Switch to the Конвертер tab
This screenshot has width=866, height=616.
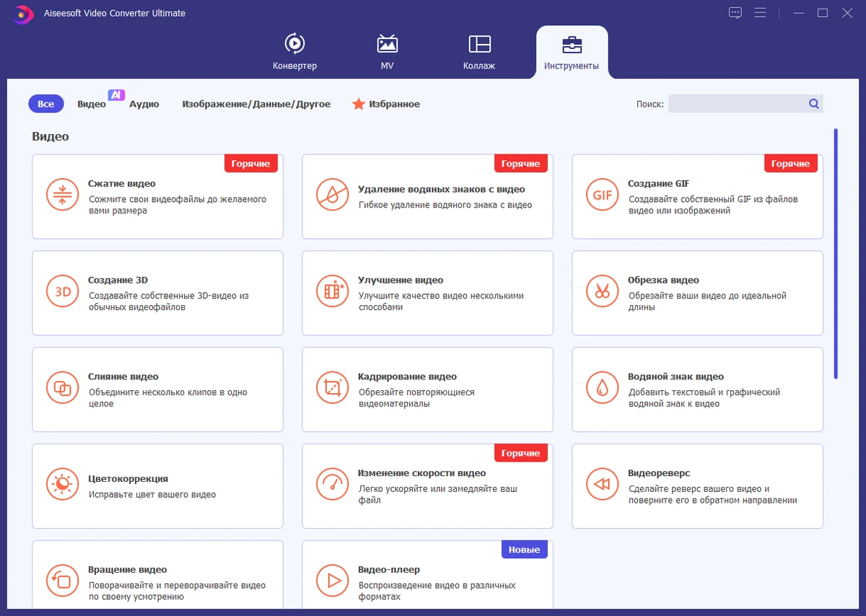[294, 52]
